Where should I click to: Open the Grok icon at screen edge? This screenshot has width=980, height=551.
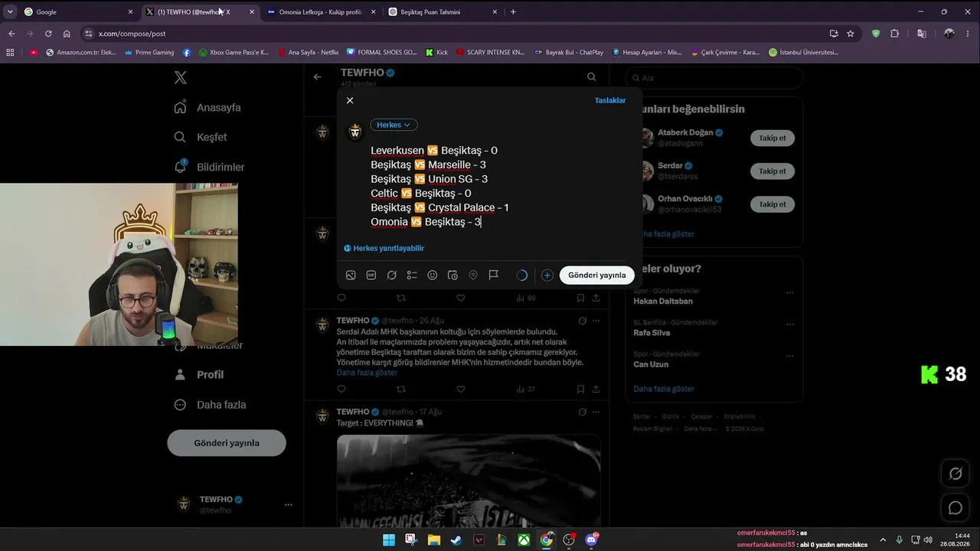tap(955, 474)
